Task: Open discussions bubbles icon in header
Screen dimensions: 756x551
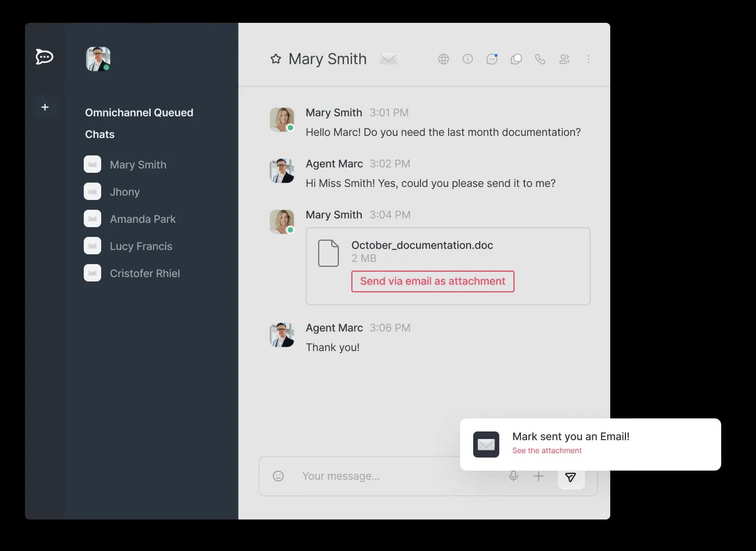Action: (516, 59)
